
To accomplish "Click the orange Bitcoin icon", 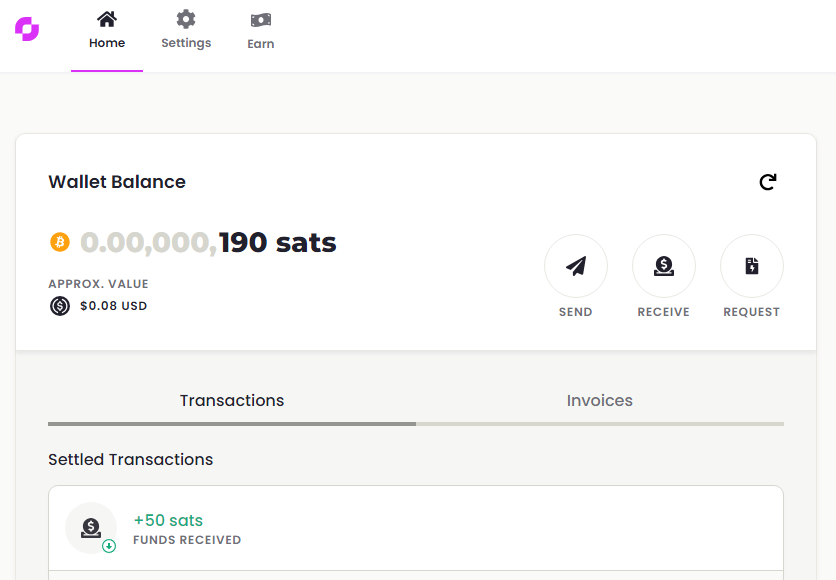I will click(59, 242).
